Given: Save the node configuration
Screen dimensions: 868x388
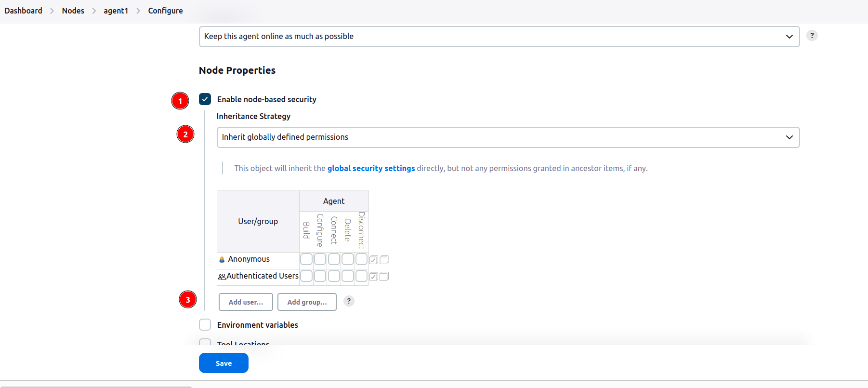Looking at the screenshot, I should (224, 363).
